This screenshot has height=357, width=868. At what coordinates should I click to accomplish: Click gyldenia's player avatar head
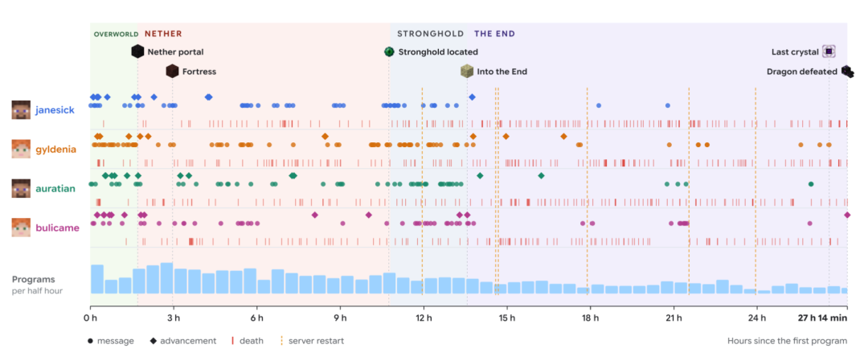tap(21, 149)
